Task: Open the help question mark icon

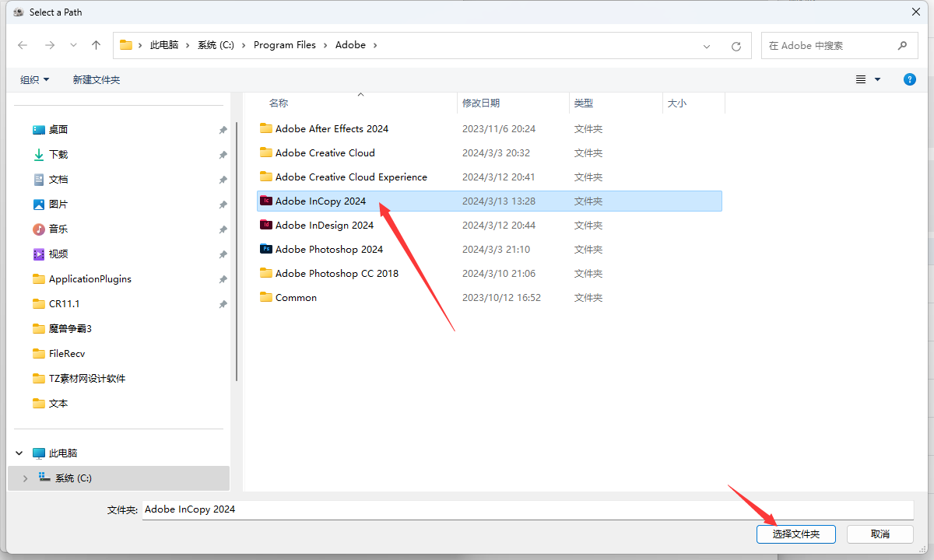Action: coord(909,79)
